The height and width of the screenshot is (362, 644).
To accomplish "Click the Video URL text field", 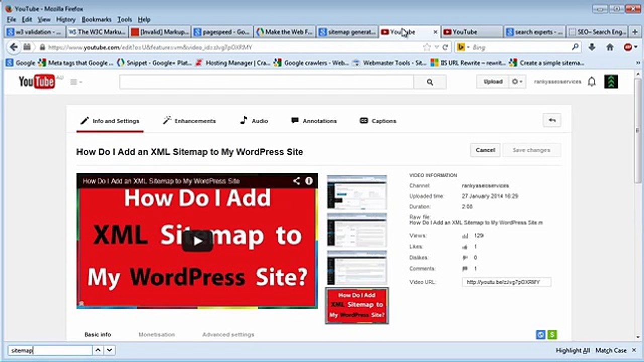I will tap(507, 282).
